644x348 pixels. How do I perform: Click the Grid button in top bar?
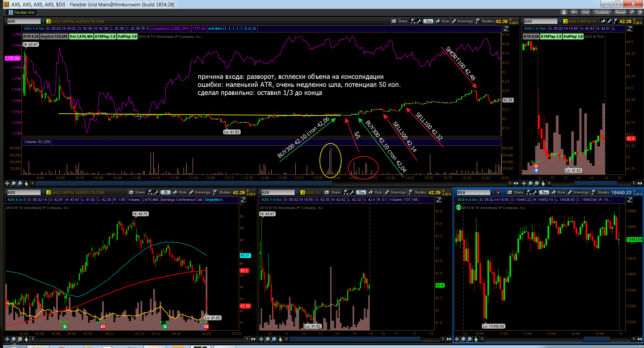[x=586, y=12]
